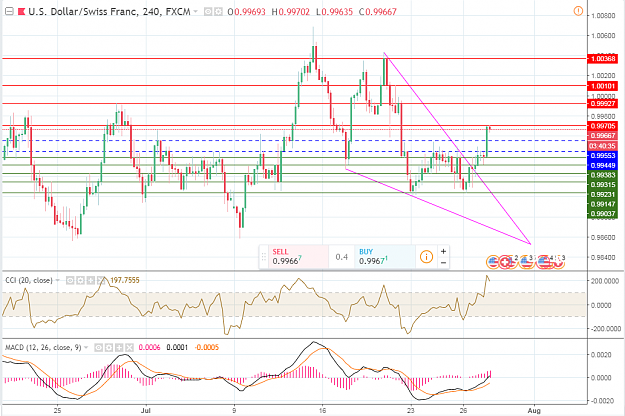Viewport: 625px width, 416px height.
Task: Click the 'Aug' date label on time axis
Action: (534, 410)
